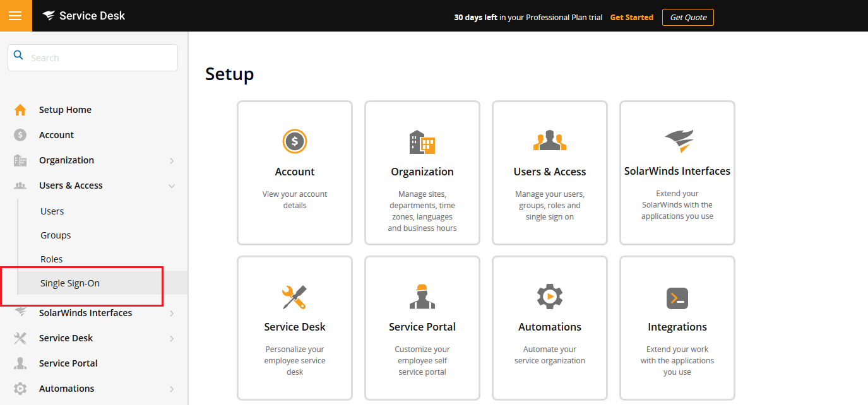The height and width of the screenshot is (405, 868).
Task: Open the Service Portal card title
Action: pos(422,327)
